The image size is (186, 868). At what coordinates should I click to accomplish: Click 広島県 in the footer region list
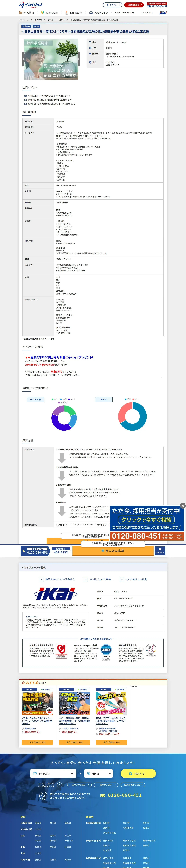click(x=38, y=853)
